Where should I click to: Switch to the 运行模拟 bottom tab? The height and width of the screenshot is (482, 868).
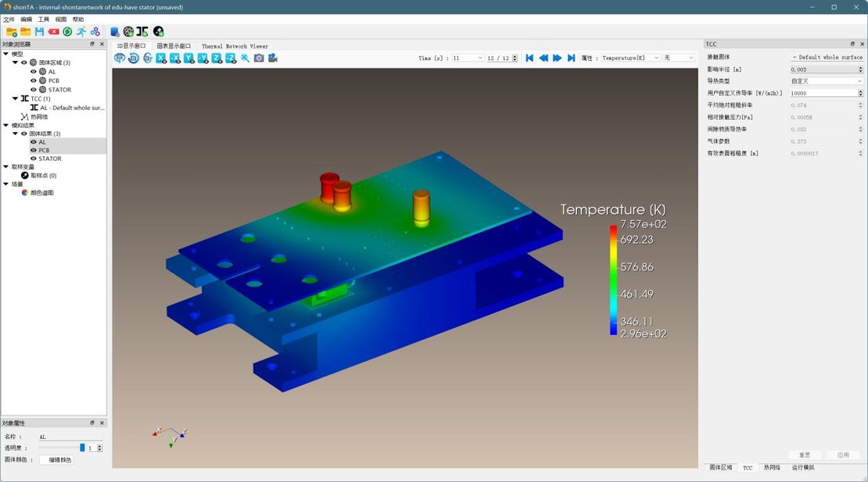[802, 468]
